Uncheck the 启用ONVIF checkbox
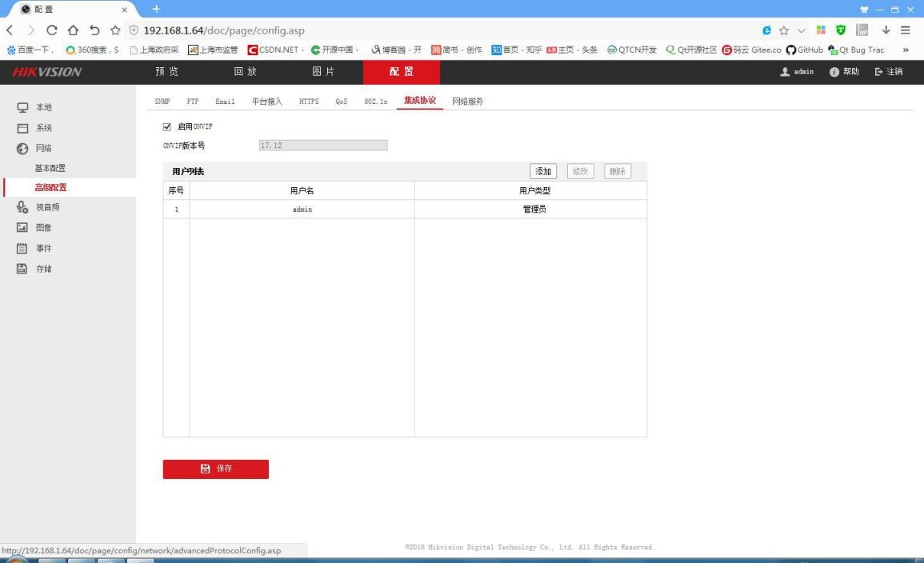This screenshot has width=924, height=563. pyautogui.click(x=167, y=126)
